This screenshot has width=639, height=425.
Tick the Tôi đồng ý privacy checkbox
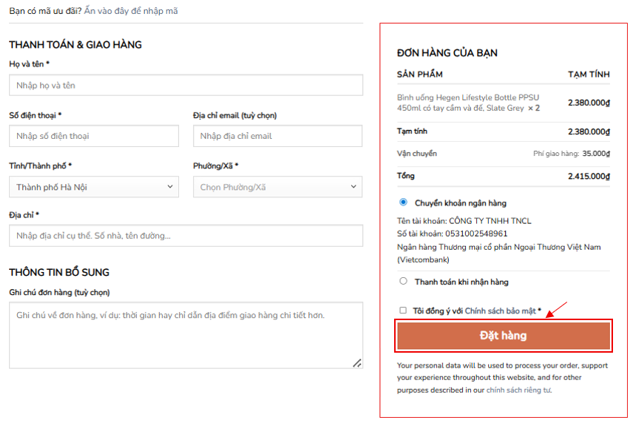click(403, 311)
